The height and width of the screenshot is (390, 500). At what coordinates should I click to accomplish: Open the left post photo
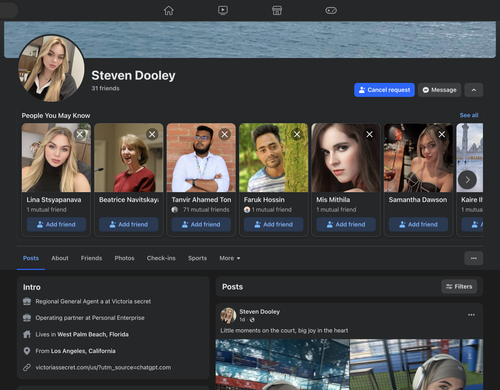282,365
